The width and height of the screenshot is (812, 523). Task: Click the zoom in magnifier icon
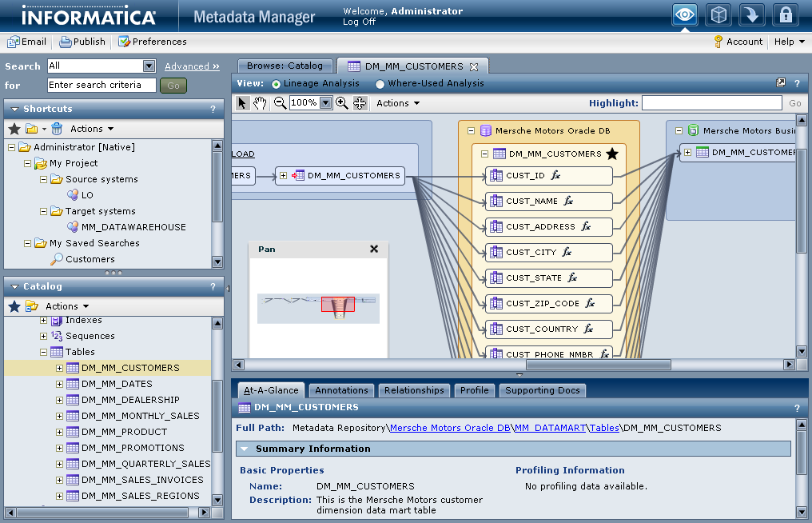click(x=342, y=103)
